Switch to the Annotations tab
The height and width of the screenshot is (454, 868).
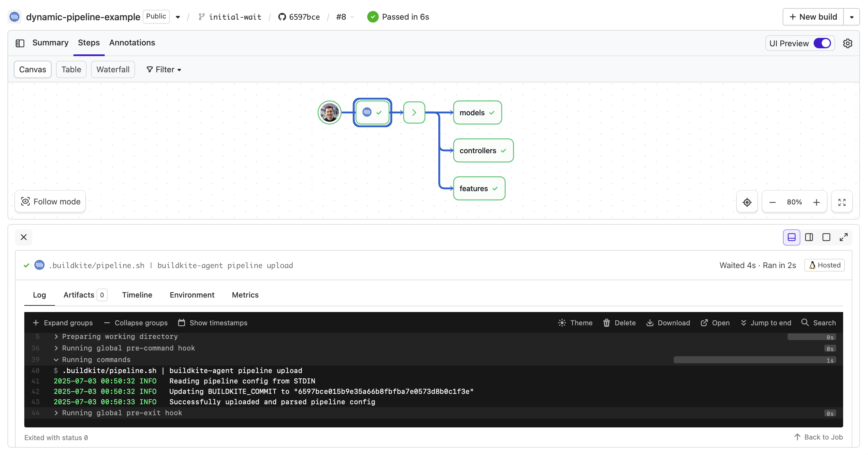[x=132, y=43]
